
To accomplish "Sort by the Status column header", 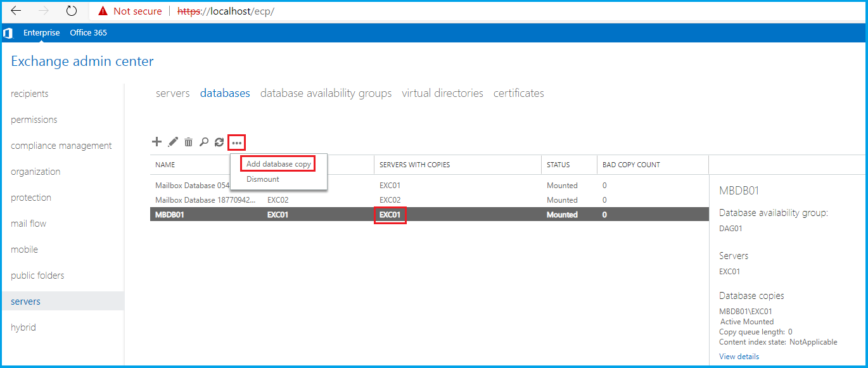I will point(558,165).
